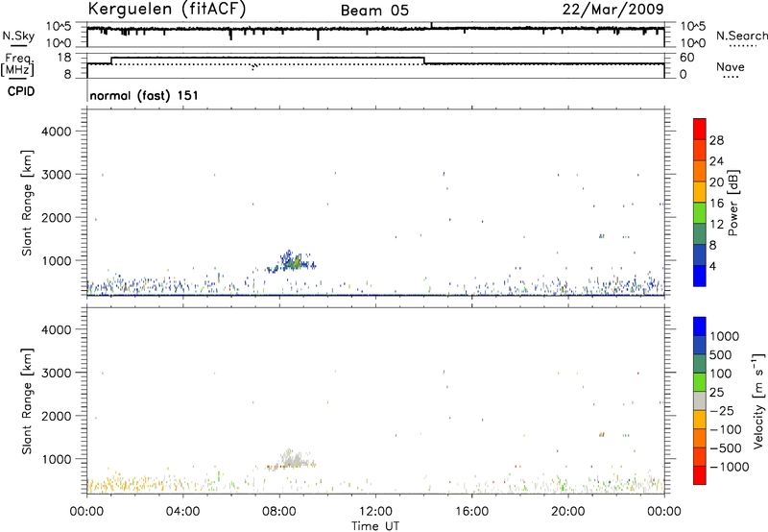
Task: Click the 16:00 time tick label
Action: [x=471, y=512]
